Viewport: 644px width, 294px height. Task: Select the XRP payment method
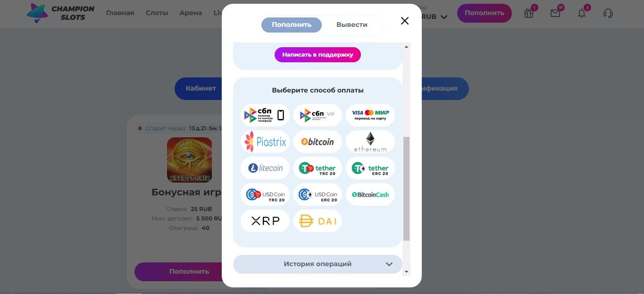coord(265,221)
